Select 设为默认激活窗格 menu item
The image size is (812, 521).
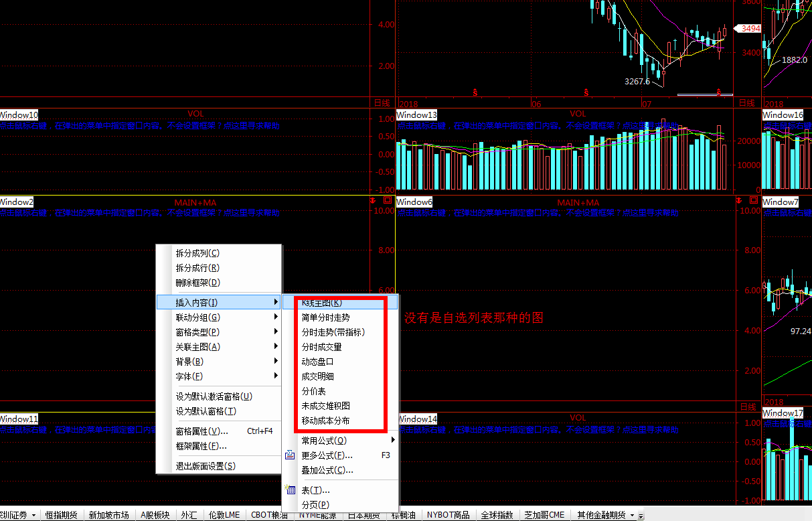point(219,396)
